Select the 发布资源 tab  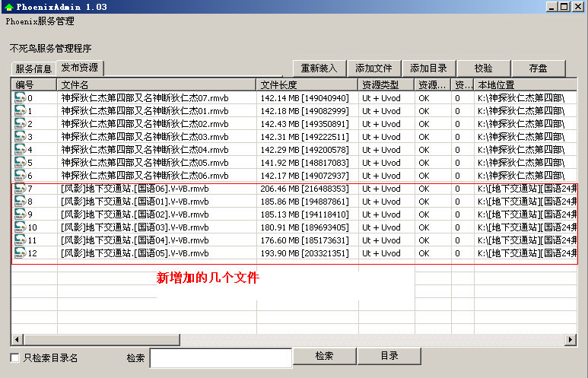coord(80,68)
